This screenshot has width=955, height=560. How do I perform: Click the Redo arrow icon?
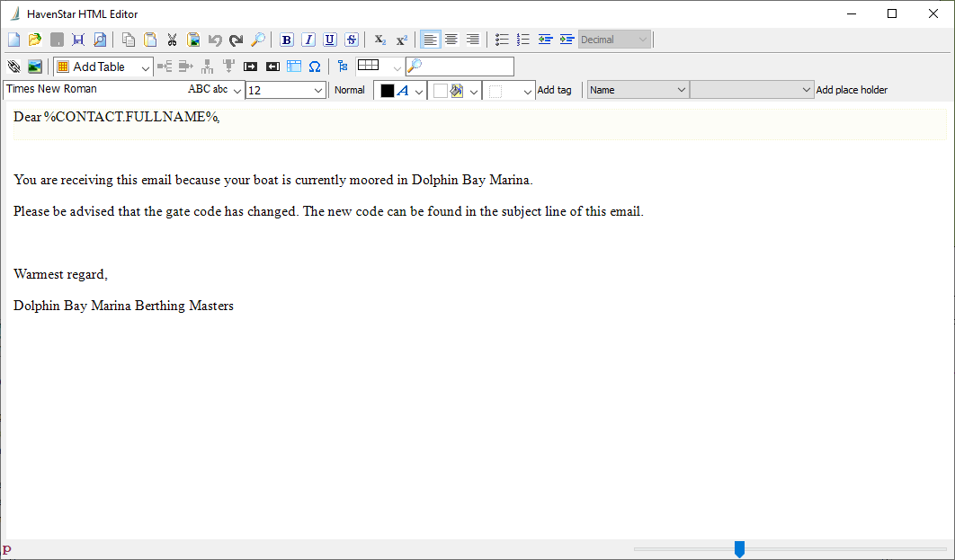tap(236, 40)
